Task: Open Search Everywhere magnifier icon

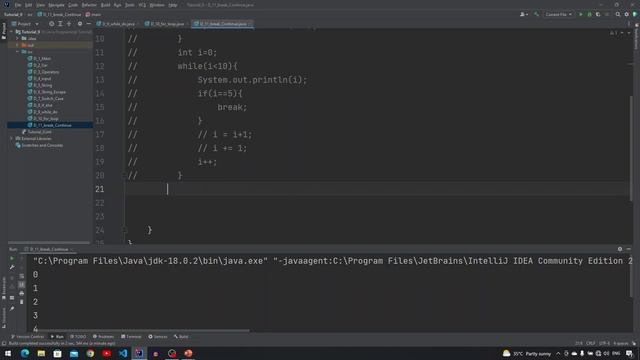Action: 618,14
